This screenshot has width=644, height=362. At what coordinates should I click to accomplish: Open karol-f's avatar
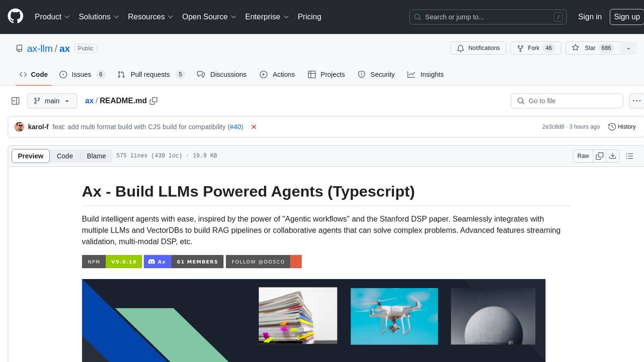point(19,127)
